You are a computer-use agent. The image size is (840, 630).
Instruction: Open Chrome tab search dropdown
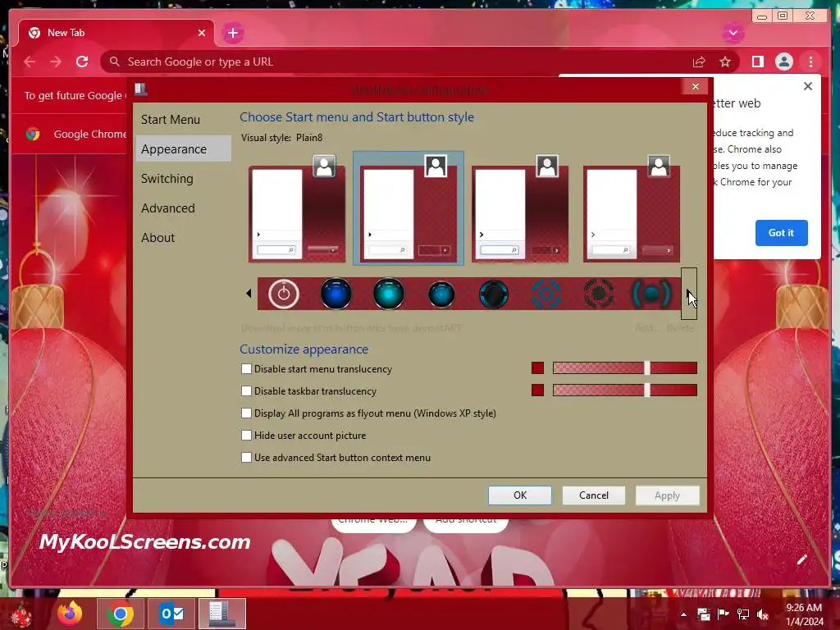tap(733, 33)
